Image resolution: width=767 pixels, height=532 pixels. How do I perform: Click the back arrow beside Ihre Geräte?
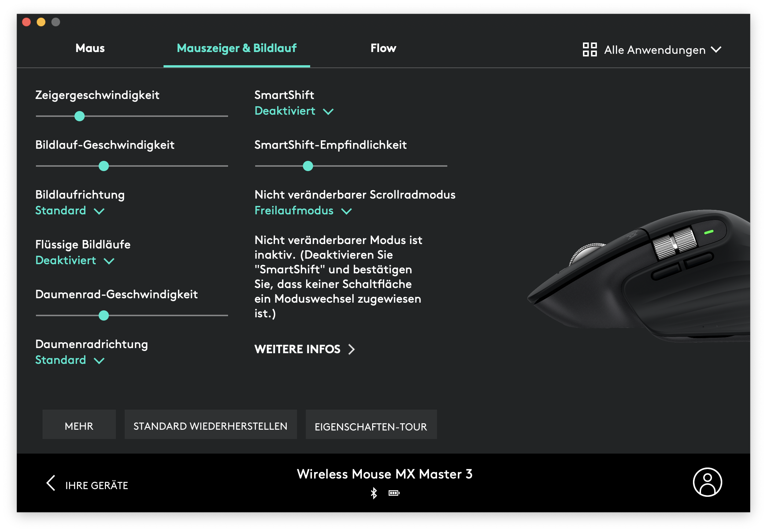click(x=51, y=483)
